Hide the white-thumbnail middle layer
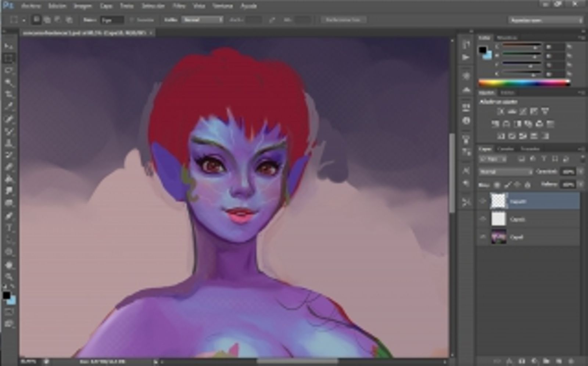 (483, 219)
